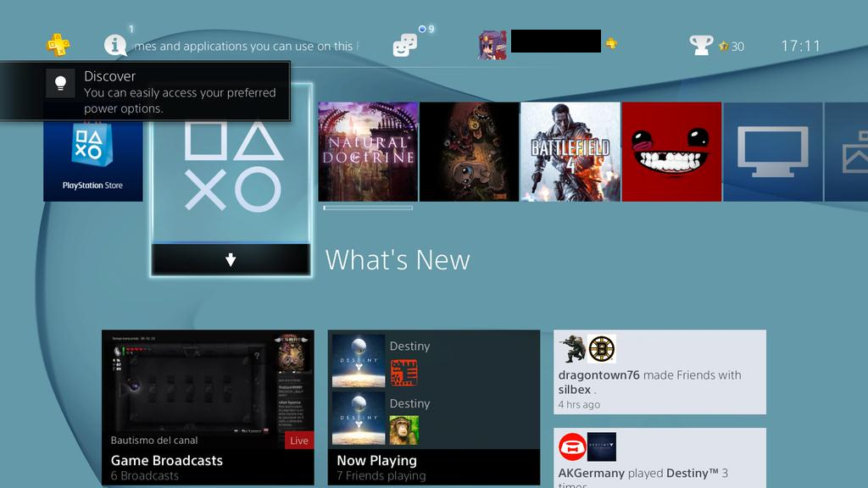Image resolution: width=868 pixels, height=488 pixels.
Task: Open the Trophies cup icon
Action: click(x=701, y=46)
